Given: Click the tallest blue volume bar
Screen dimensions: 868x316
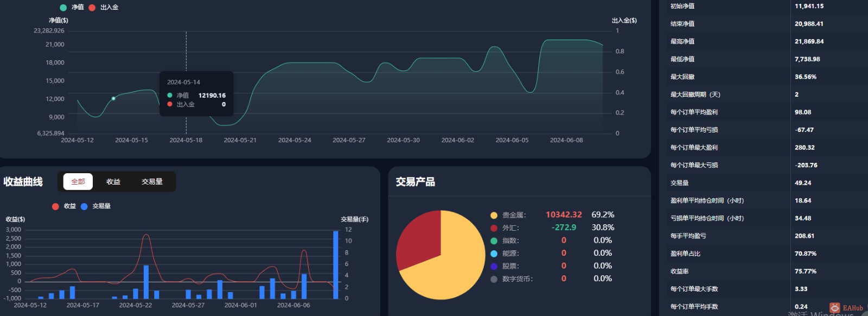Looking at the screenshot, I should pos(336,264).
